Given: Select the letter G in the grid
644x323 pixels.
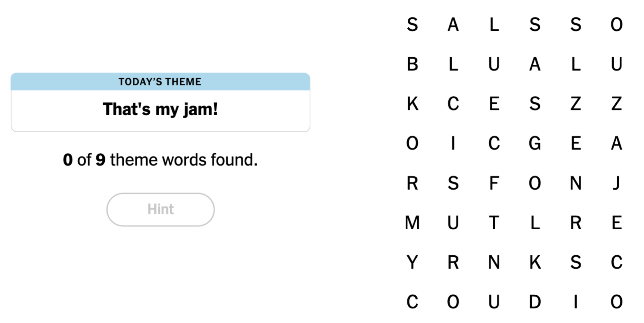Looking at the screenshot, I should [x=535, y=143].
